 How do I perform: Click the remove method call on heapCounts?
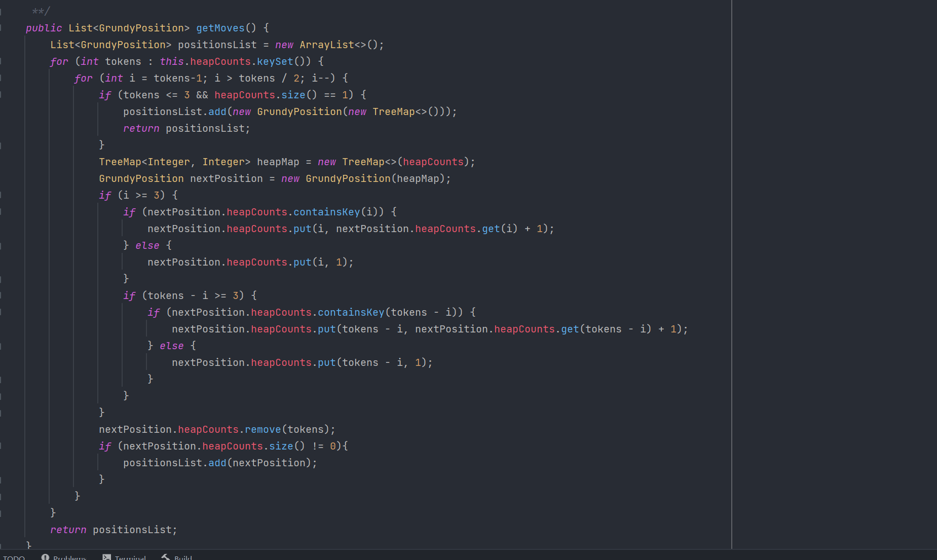point(263,429)
